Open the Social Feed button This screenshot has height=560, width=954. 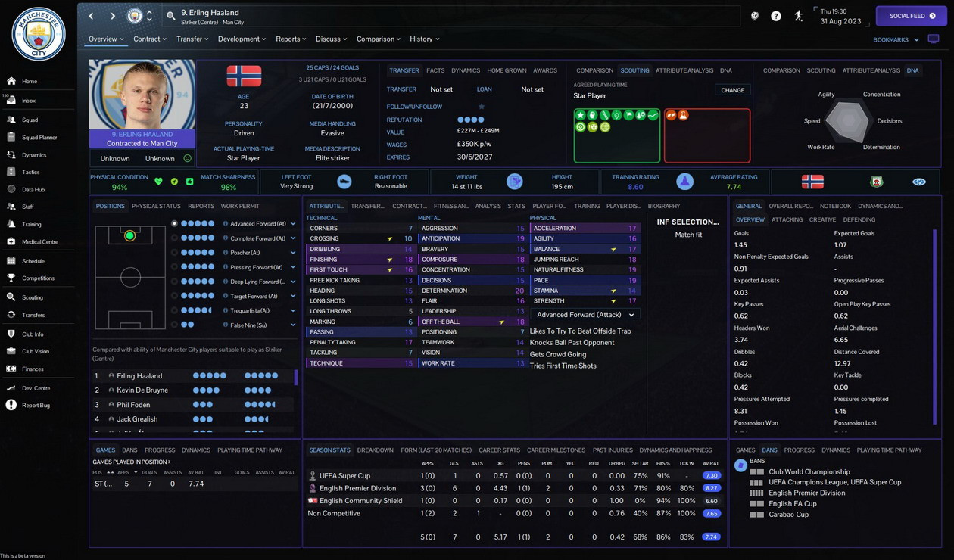pyautogui.click(x=911, y=16)
